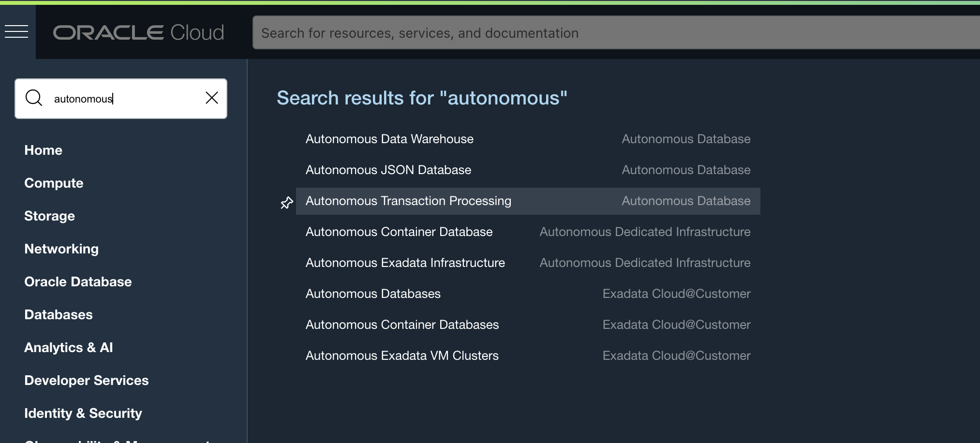Focus the top resources search bar
This screenshot has height=443, width=980.
click(580, 33)
